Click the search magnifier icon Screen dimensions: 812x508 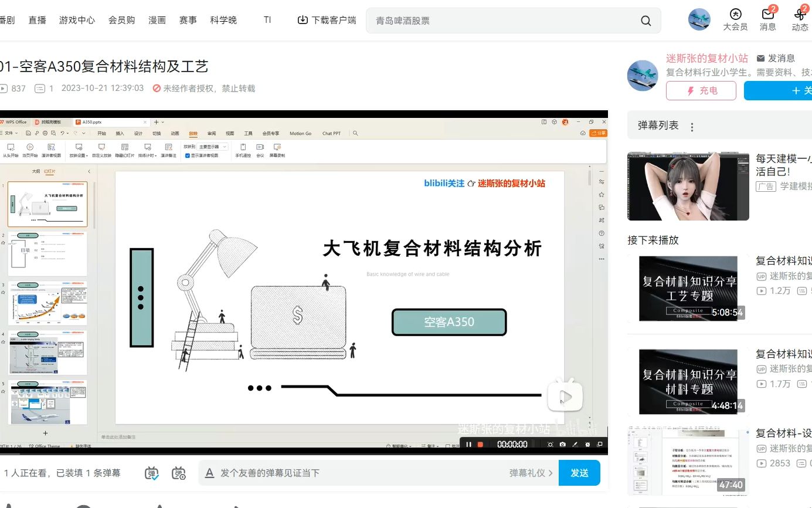coord(645,21)
